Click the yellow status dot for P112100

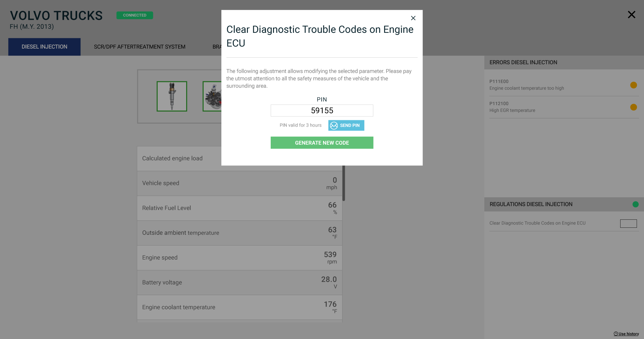coord(633,107)
